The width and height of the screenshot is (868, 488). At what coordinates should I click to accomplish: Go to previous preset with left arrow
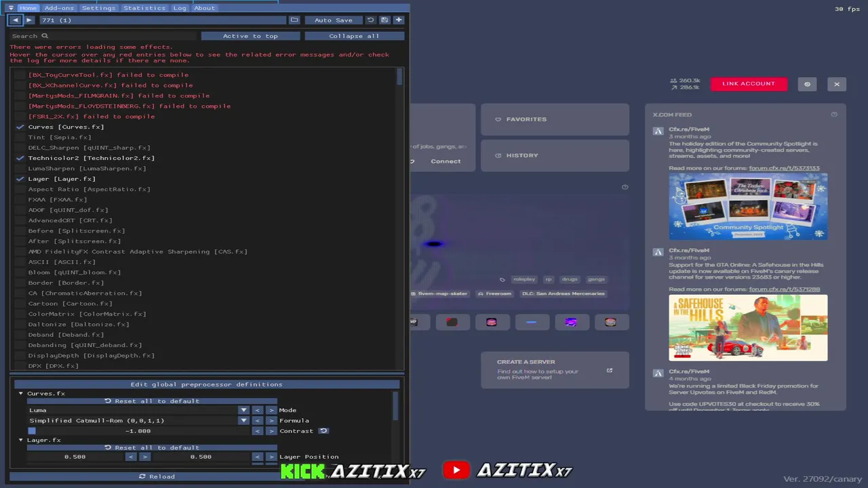(x=16, y=20)
